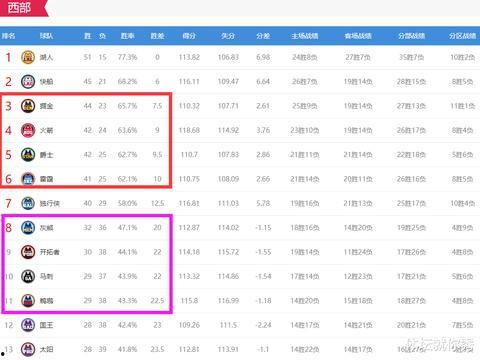The width and height of the screenshot is (480, 360).
Task: Click the Mavericks points scored 116.81
Action: 189,203
